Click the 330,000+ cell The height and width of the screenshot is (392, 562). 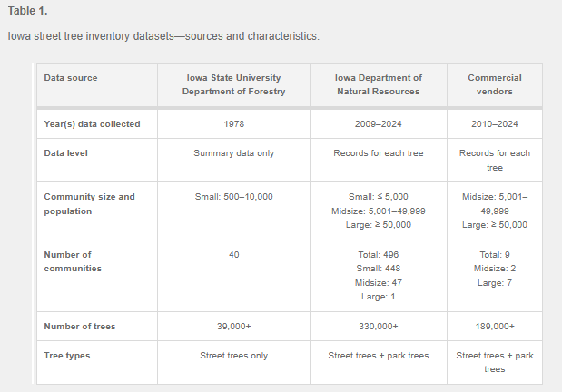coord(379,326)
